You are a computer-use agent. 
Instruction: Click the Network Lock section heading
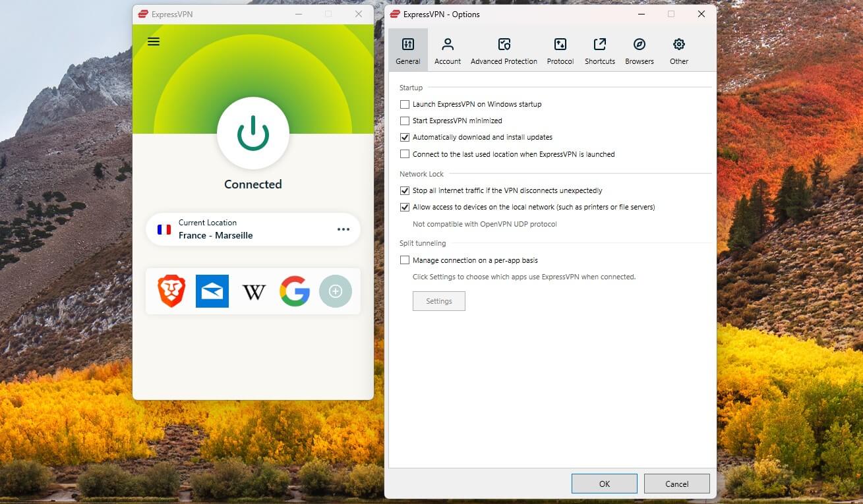coord(422,174)
